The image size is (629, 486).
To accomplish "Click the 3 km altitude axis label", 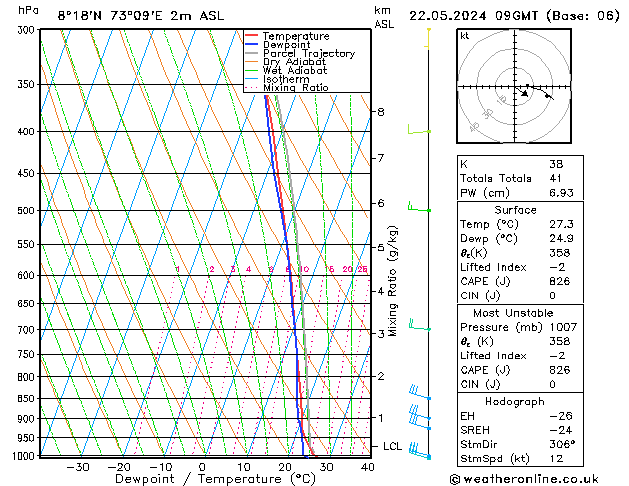I will [381, 334].
